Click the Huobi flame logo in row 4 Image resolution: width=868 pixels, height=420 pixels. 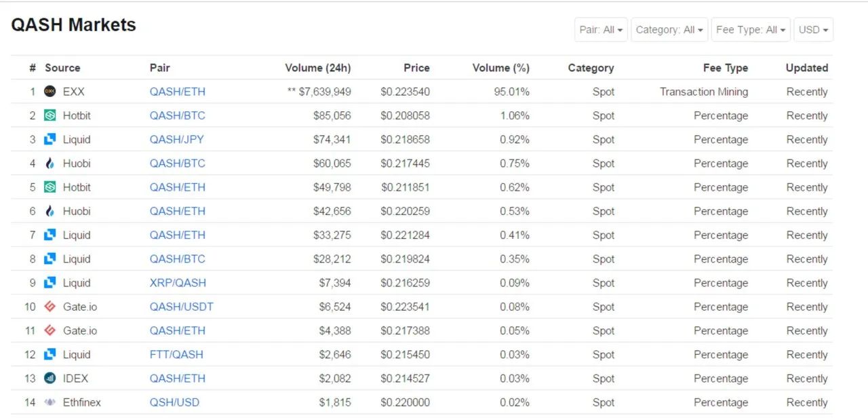[x=50, y=163]
